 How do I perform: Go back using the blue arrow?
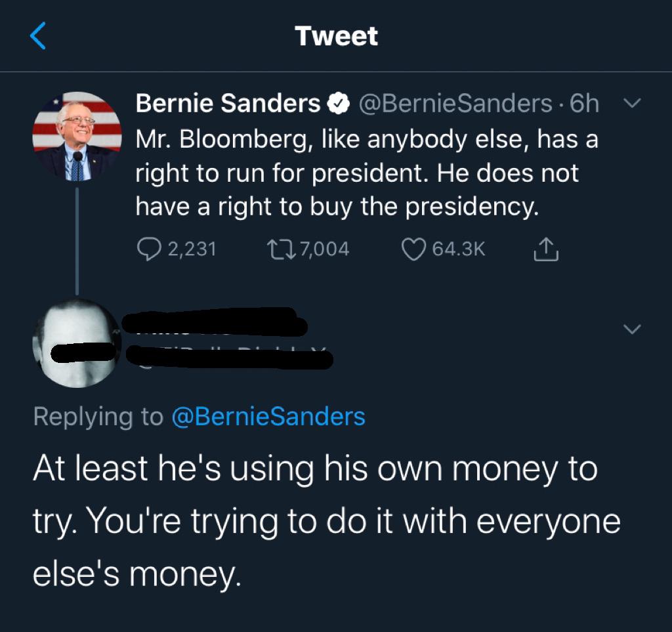point(39,35)
